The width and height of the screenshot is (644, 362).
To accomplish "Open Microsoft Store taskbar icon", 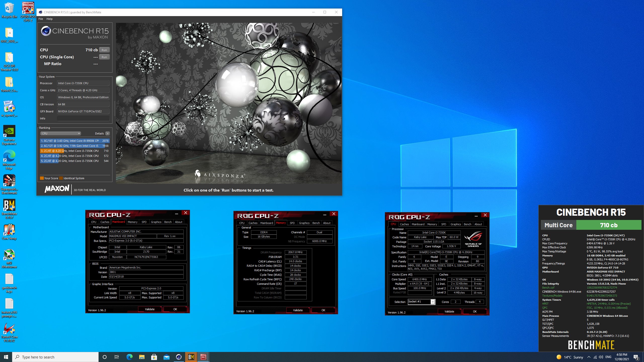I will coord(154,357).
